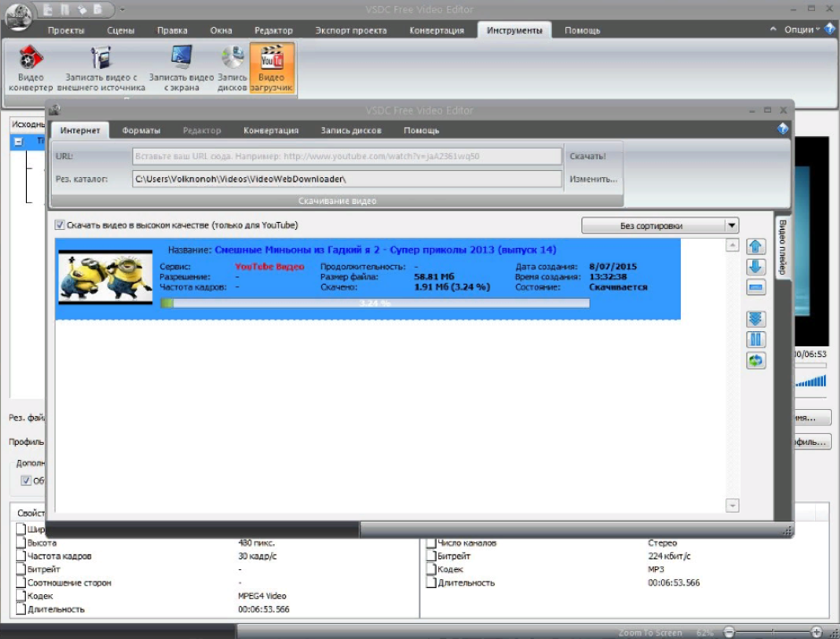The image size is (840, 639).
Task: Toggle the Частота кадров property checkbox
Action: tap(21, 556)
